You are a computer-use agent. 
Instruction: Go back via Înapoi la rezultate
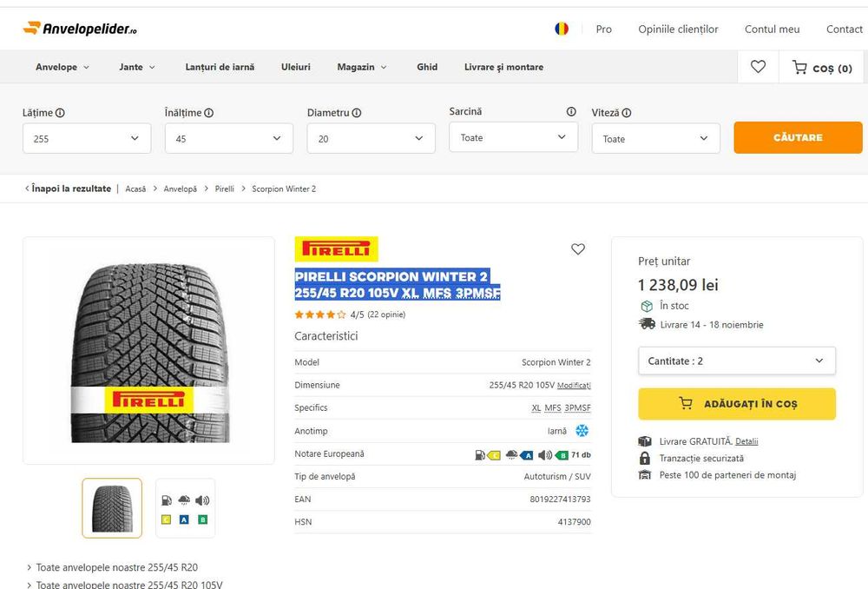point(69,189)
